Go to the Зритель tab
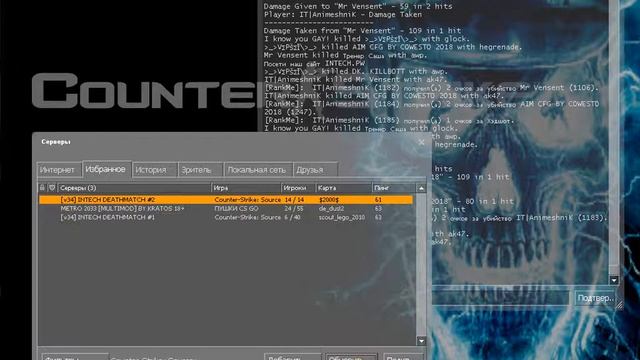 point(200,170)
